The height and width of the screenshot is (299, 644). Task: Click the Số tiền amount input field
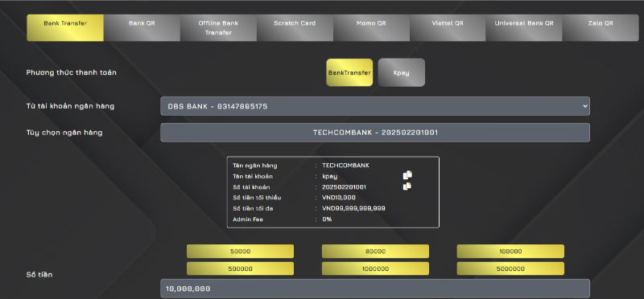375,289
